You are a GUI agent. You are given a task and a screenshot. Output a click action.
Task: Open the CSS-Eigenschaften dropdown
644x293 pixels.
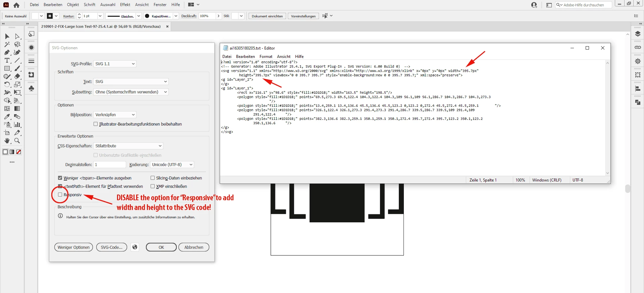128,146
